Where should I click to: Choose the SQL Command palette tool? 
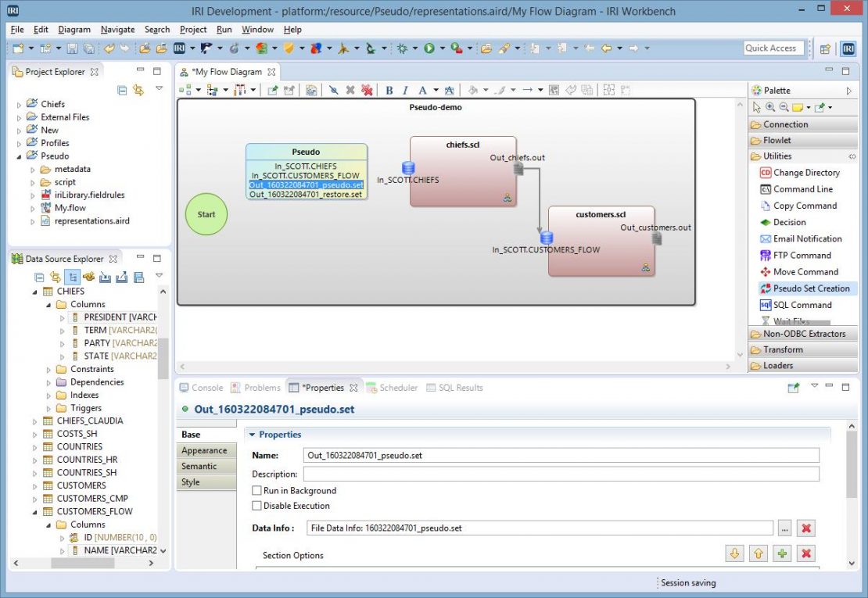tap(796, 305)
